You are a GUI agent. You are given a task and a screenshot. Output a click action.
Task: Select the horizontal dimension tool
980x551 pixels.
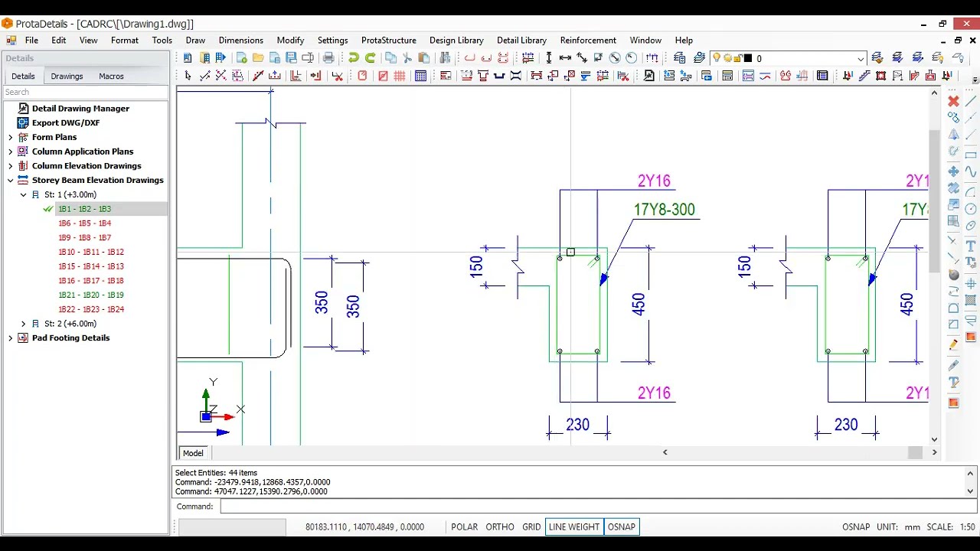[565, 58]
